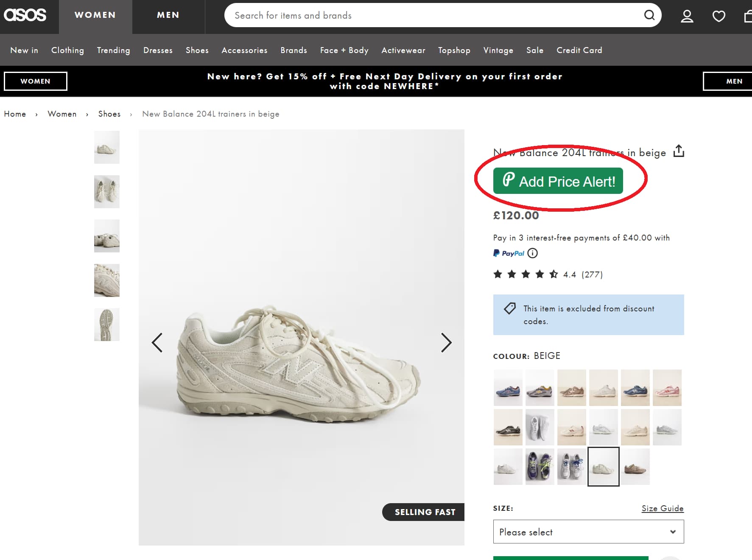Click the ASOS logo
Viewport: 752px width, 560px height.
click(25, 15)
